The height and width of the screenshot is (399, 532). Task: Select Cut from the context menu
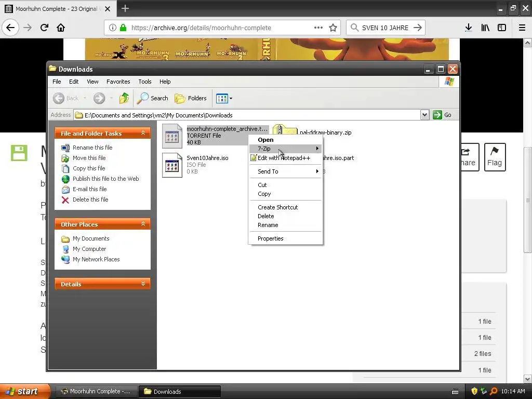(x=285, y=185)
